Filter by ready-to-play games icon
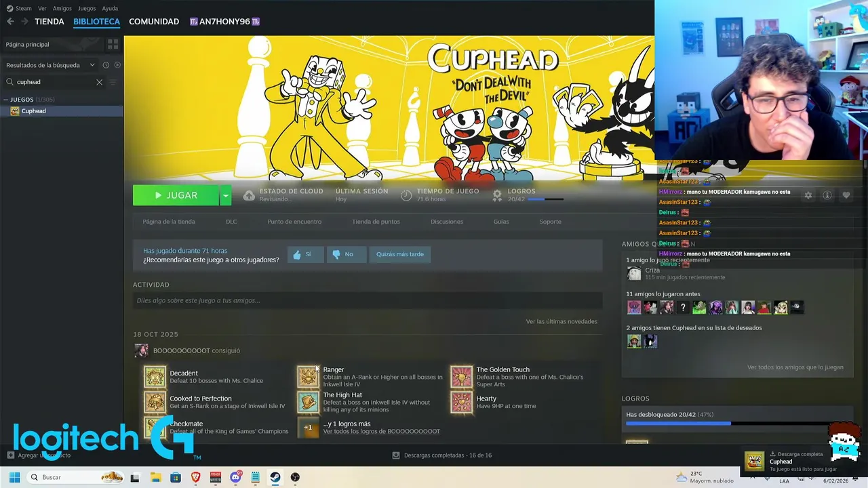The height and width of the screenshot is (488, 868). [x=117, y=65]
